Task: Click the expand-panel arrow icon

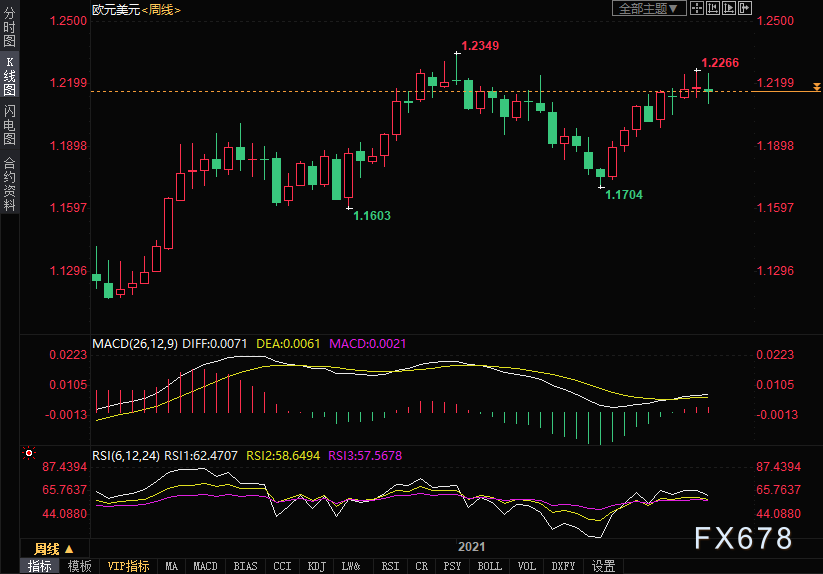Action: click(x=745, y=8)
